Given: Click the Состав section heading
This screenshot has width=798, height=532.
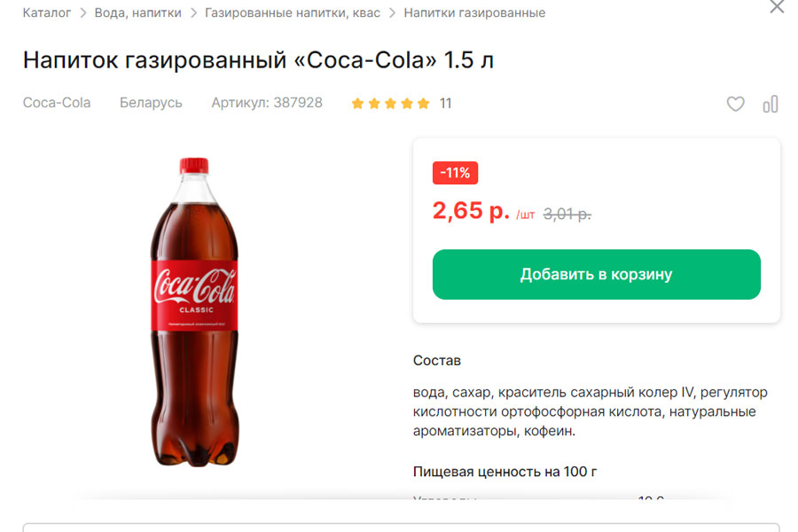Looking at the screenshot, I should coord(436,360).
